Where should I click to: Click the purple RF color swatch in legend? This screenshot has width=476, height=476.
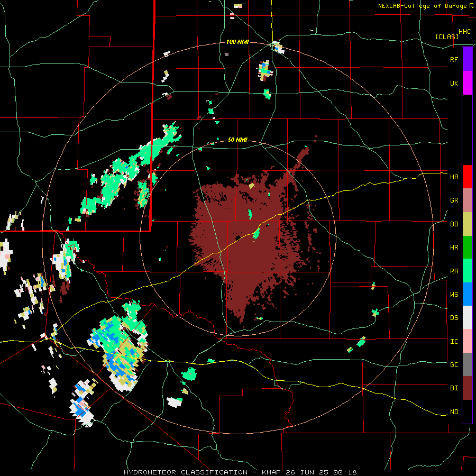[467, 59]
